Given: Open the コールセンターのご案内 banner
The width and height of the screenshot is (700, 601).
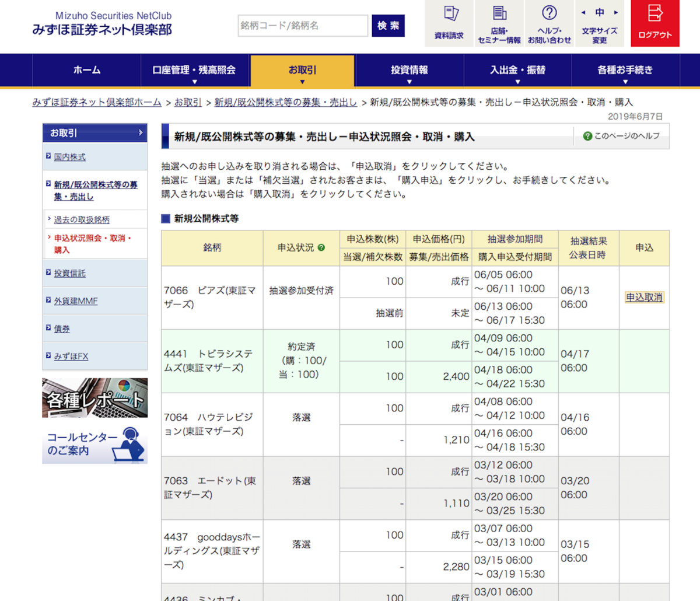Looking at the screenshot, I should [x=94, y=444].
